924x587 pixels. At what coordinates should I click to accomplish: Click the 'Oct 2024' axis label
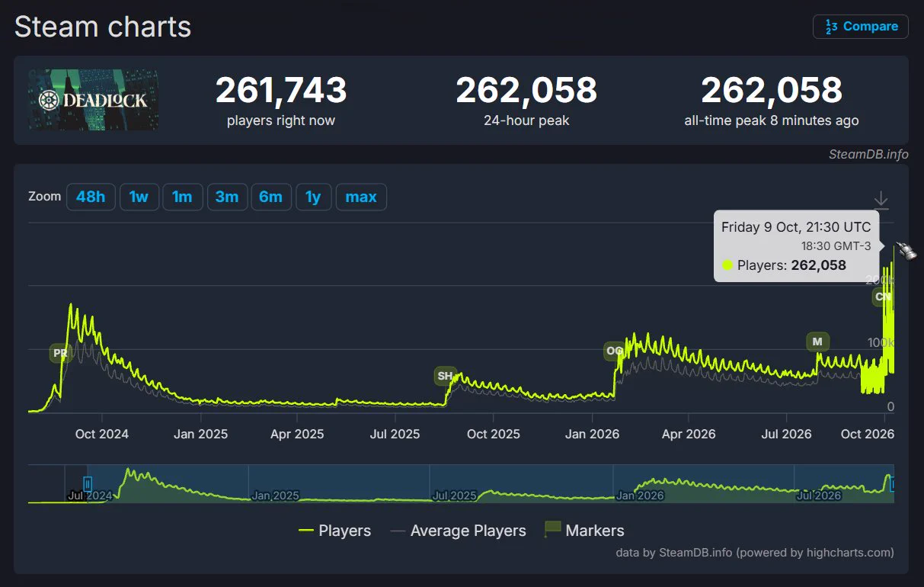point(102,434)
